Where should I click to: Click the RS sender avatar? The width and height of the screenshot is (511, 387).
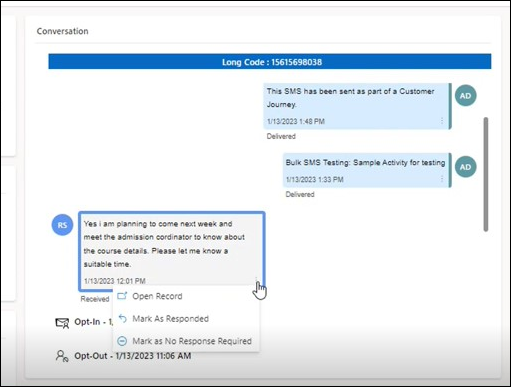pyautogui.click(x=62, y=225)
